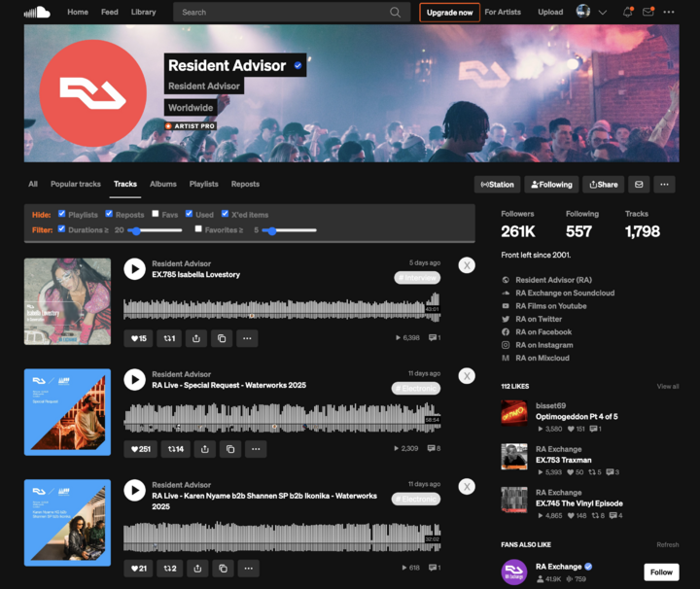Share Special Request Waterworks track
The width and height of the screenshot is (700, 589).
pyautogui.click(x=205, y=449)
